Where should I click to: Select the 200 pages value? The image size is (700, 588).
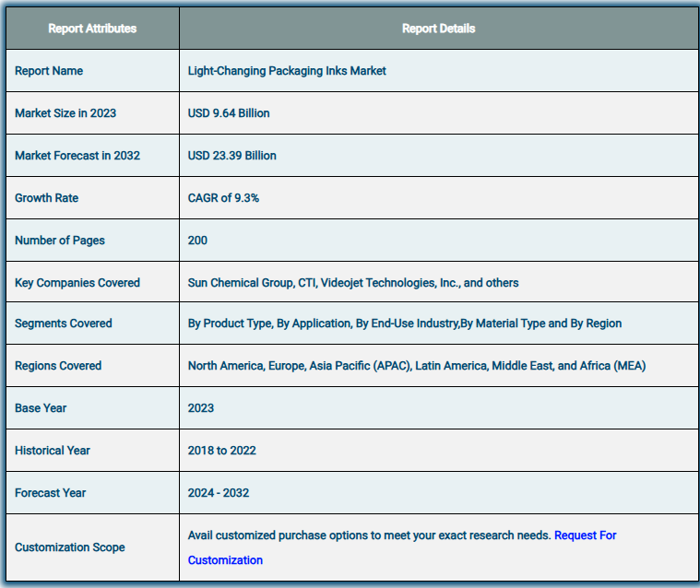(x=197, y=241)
